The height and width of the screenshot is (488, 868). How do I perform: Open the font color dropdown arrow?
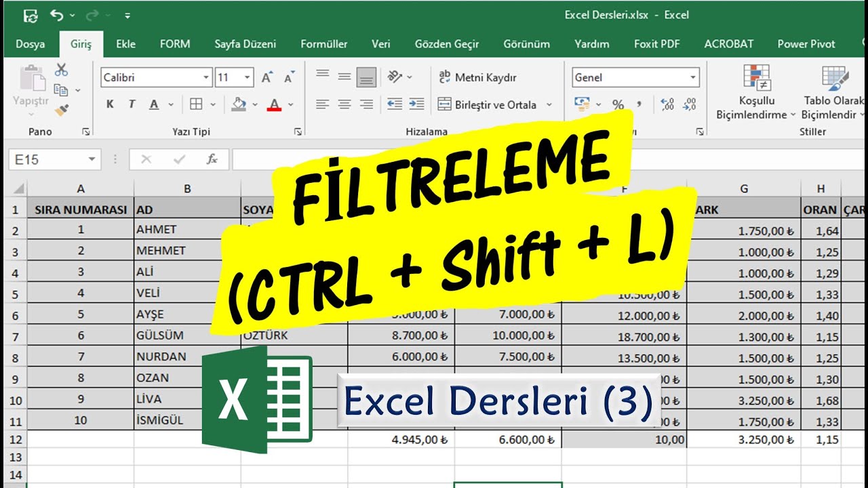coord(291,105)
